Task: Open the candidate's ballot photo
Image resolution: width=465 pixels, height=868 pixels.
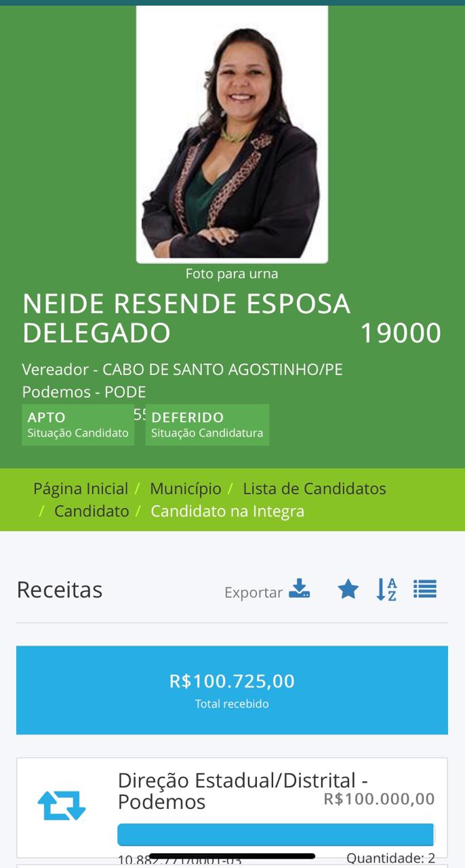Action: tap(232, 134)
